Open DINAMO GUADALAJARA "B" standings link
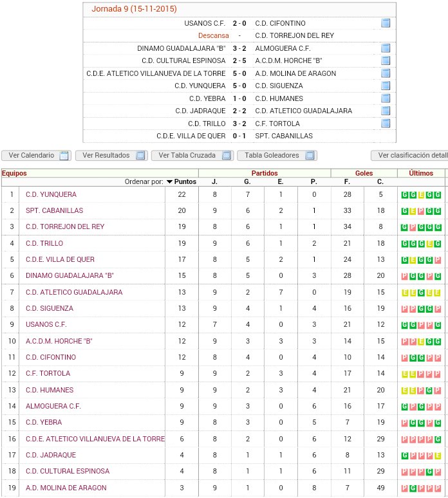The width and height of the screenshot is (448, 498). pyautogui.click(x=70, y=275)
